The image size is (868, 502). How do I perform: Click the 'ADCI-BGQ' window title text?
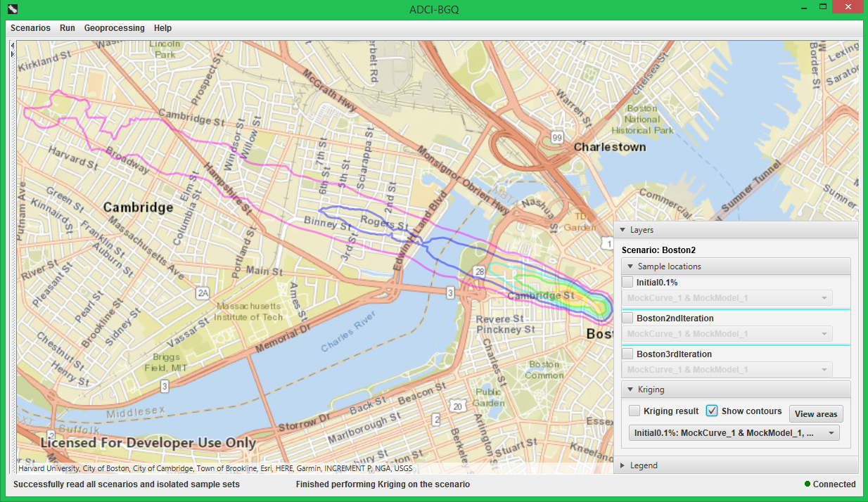[x=434, y=9]
